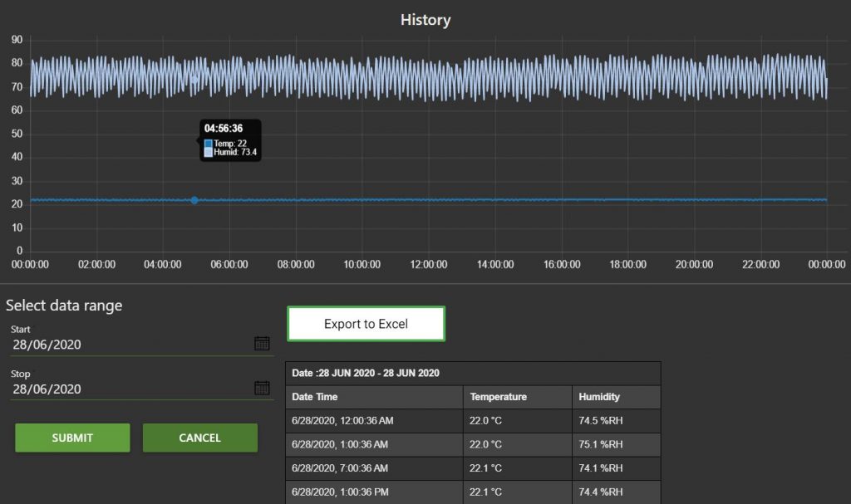
Task: Click the Stop field label
Action: [21, 374]
